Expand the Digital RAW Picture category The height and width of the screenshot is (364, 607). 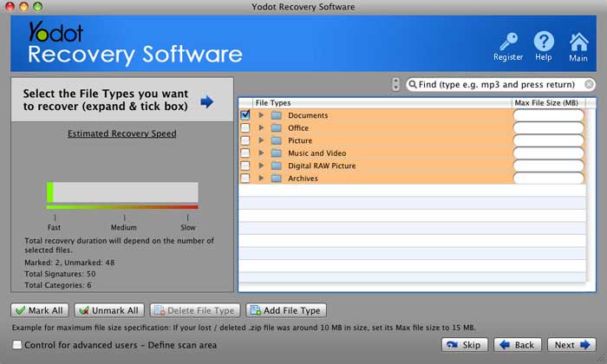click(x=261, y=166)
